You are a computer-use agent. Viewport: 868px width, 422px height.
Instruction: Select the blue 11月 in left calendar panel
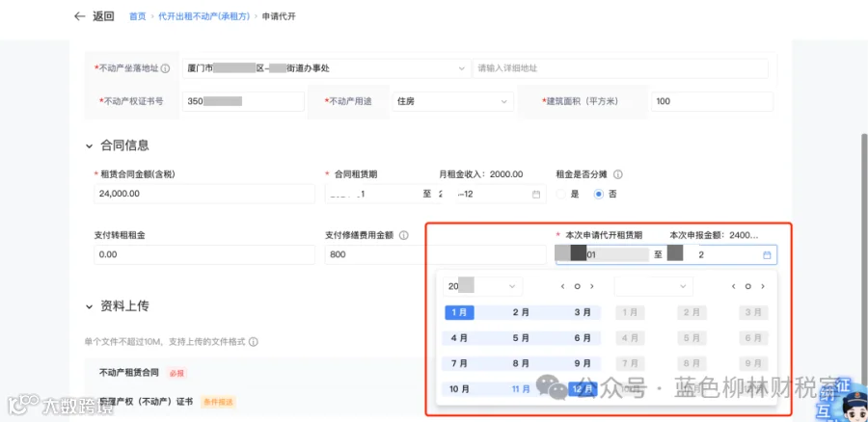click(521, 389)
